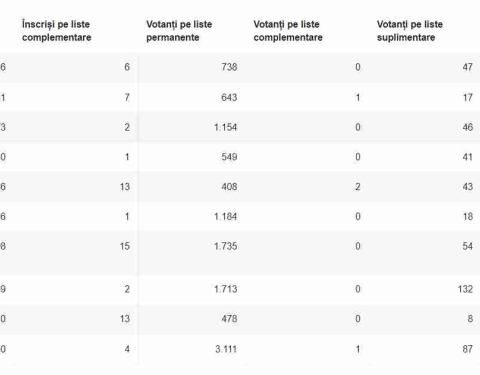
Task: Select the Votanți pe liste complementare header
Action: (288, 31)
